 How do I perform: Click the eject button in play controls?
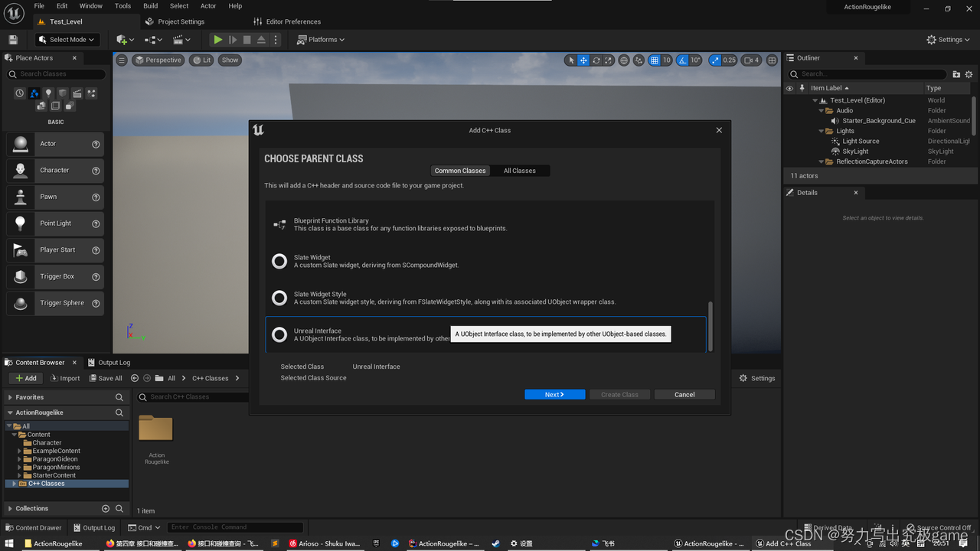tap(261, 40)
